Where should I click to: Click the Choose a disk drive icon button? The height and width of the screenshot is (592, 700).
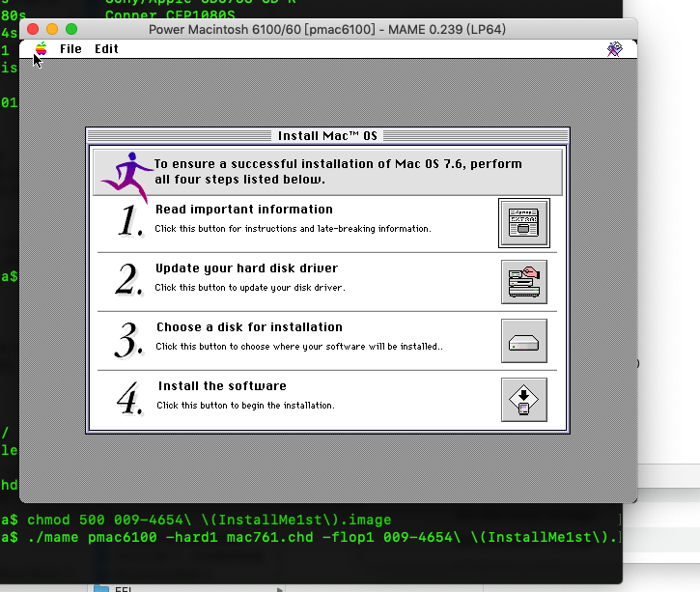point(524,341)
